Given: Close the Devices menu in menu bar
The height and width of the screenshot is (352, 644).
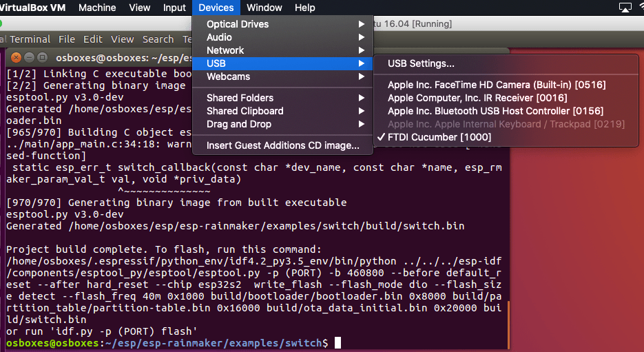Looking at the screenshot, I should click(216, 8).
